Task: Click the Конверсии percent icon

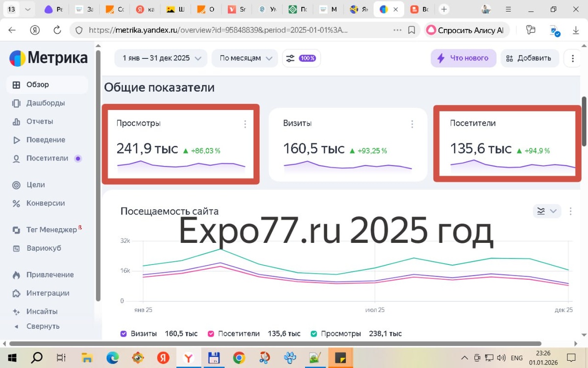Action: click(x=17, y=203)
